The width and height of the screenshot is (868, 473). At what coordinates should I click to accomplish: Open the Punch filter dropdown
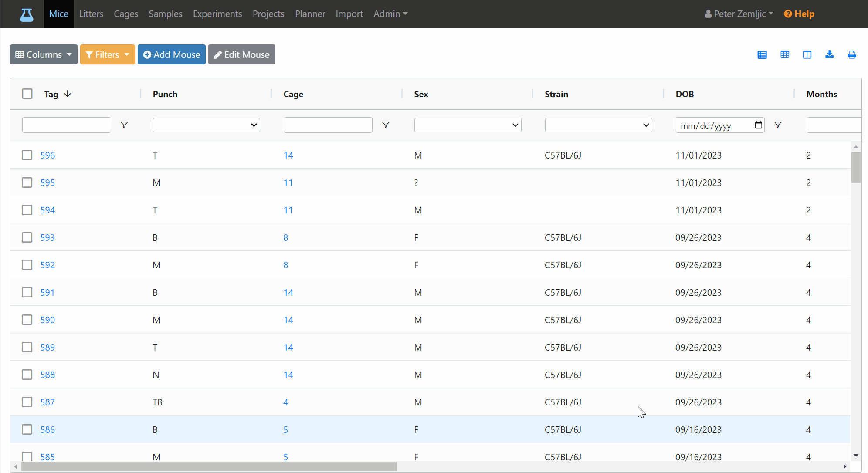tap(207, 125)
